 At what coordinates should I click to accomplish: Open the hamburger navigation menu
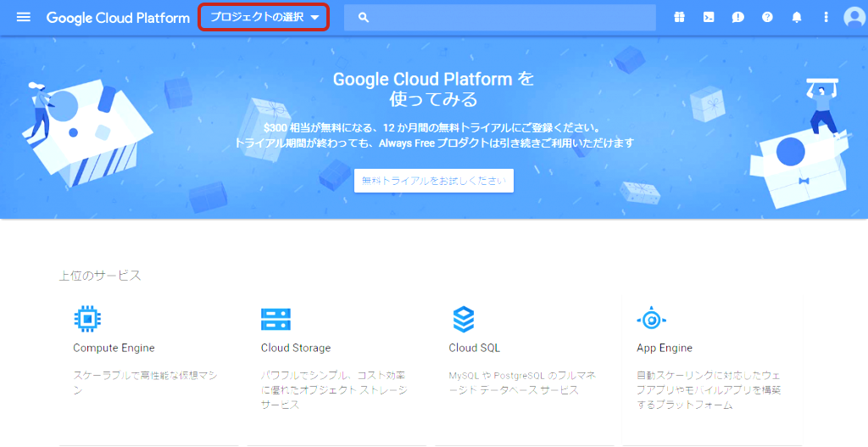(x=24, y=17)
